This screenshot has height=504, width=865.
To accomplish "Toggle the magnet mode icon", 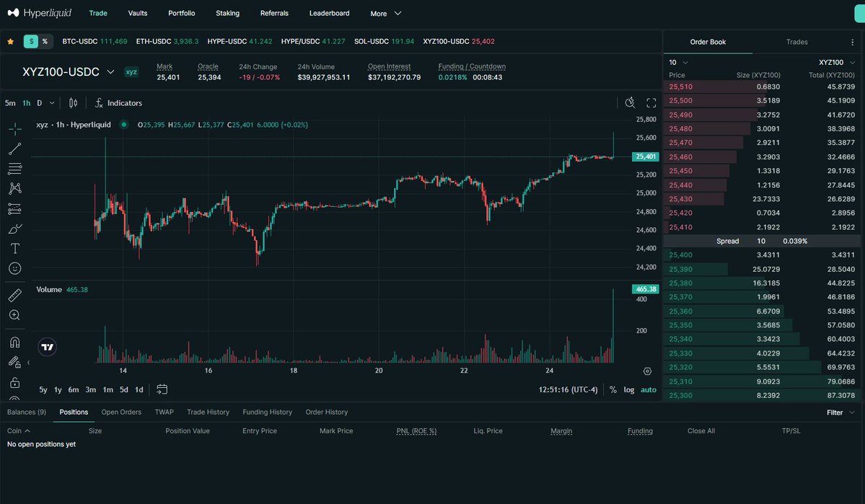I will (x=15, y=342).
